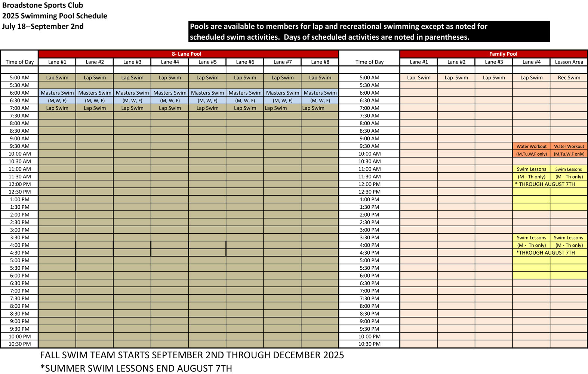Click Family Pool Lane #1 'Lap Swim' cell
Image resolution: width=588 pixels, height=374 pixels.
419,78
